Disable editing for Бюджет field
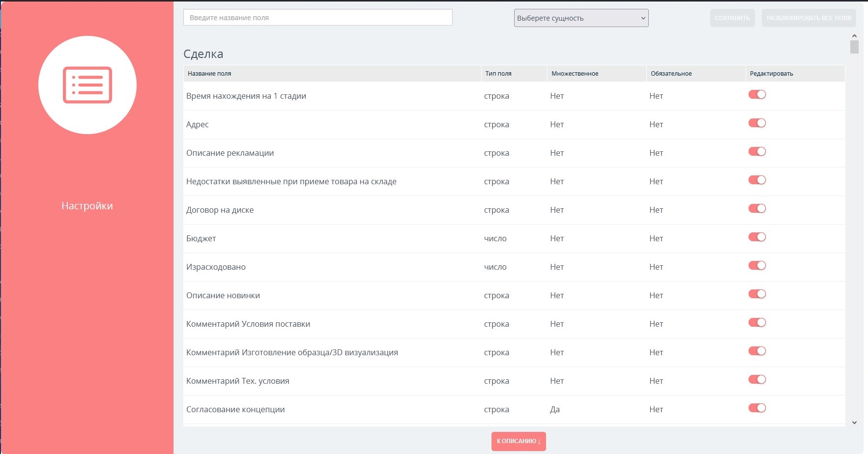Screen dimensions: 868x454 757,237
